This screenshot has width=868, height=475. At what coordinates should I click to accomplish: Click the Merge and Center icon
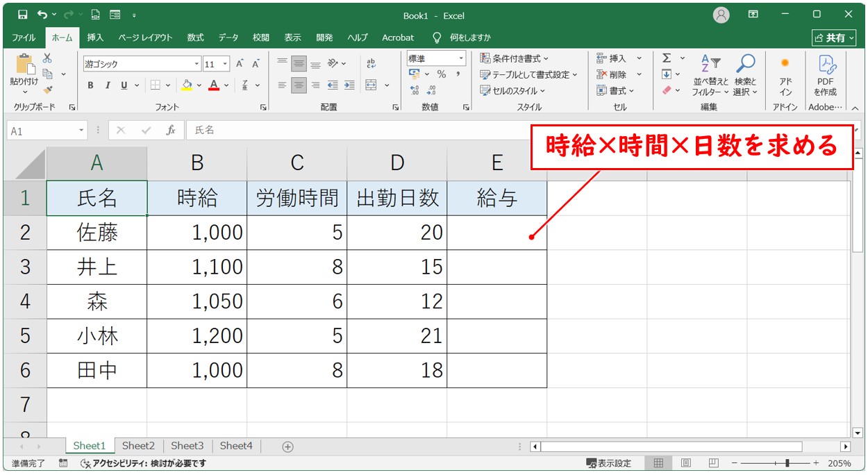pos(371,85)
